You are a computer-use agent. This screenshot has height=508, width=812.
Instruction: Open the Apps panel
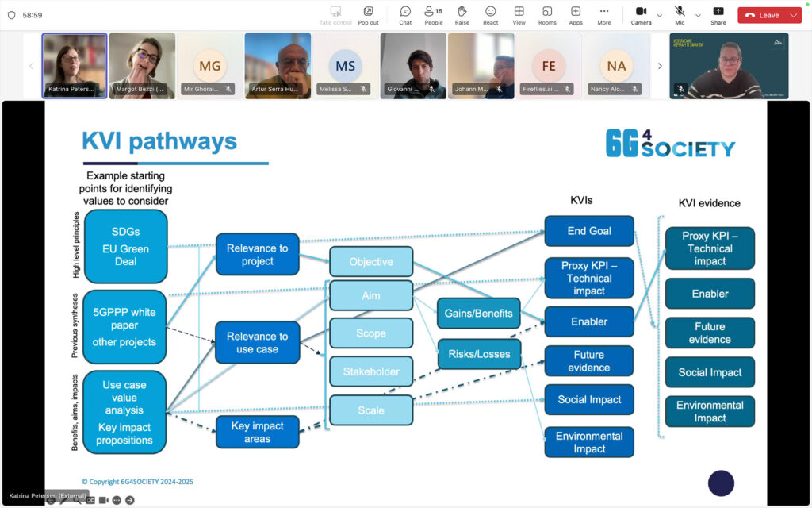(576, 15)
